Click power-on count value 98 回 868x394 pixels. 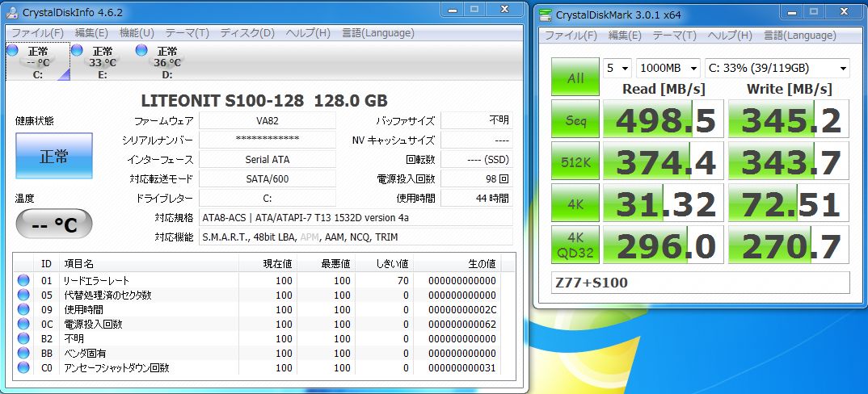click(477, 178)
